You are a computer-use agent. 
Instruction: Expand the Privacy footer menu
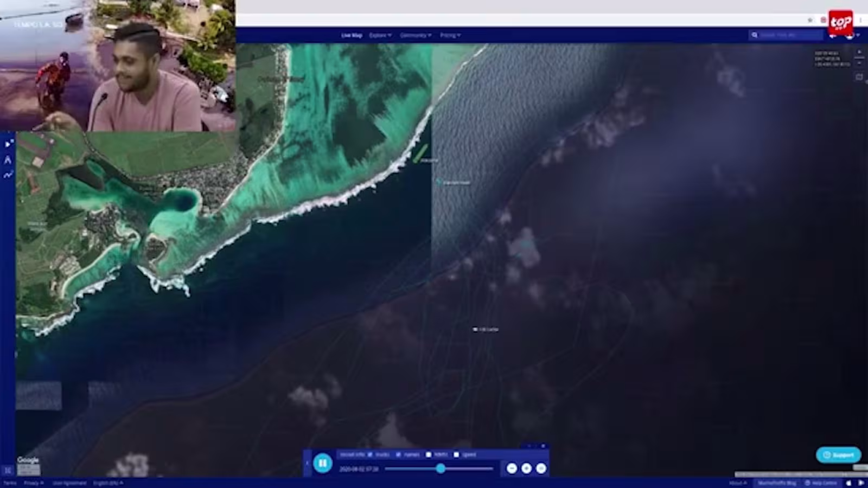coord(34,483)
